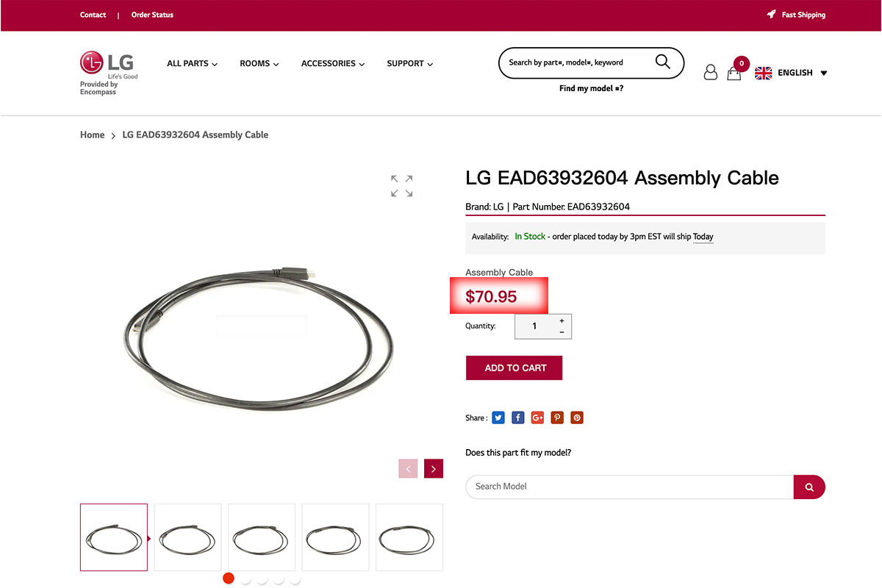Click the ADD TO CART button
Screen dimensions: 882x588
pos(514,367)
